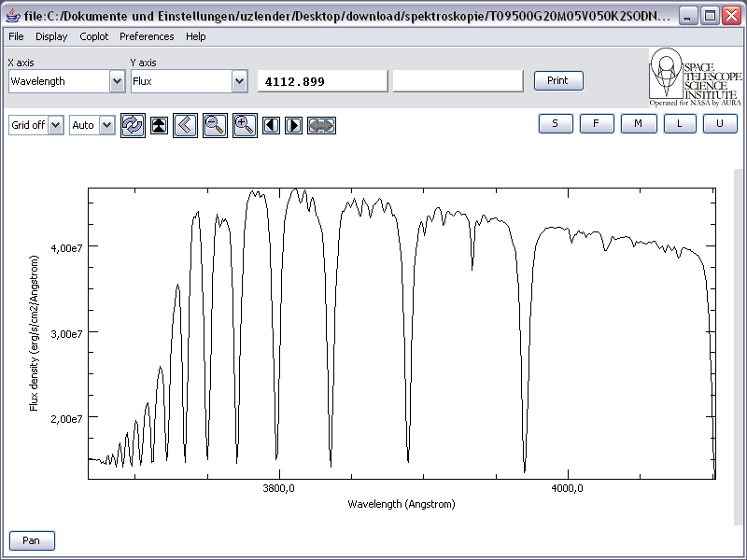
Task: Open the Coplot menu
Action: point(94,36)
